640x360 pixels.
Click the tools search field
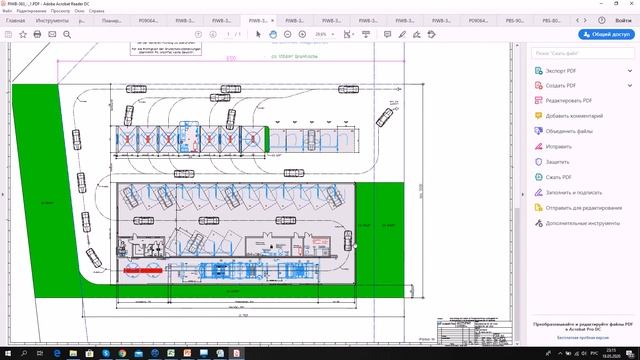tap(583, 53)
